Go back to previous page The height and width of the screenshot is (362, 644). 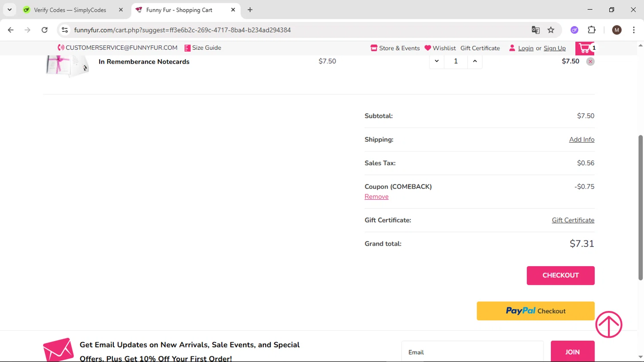(11, 30)
